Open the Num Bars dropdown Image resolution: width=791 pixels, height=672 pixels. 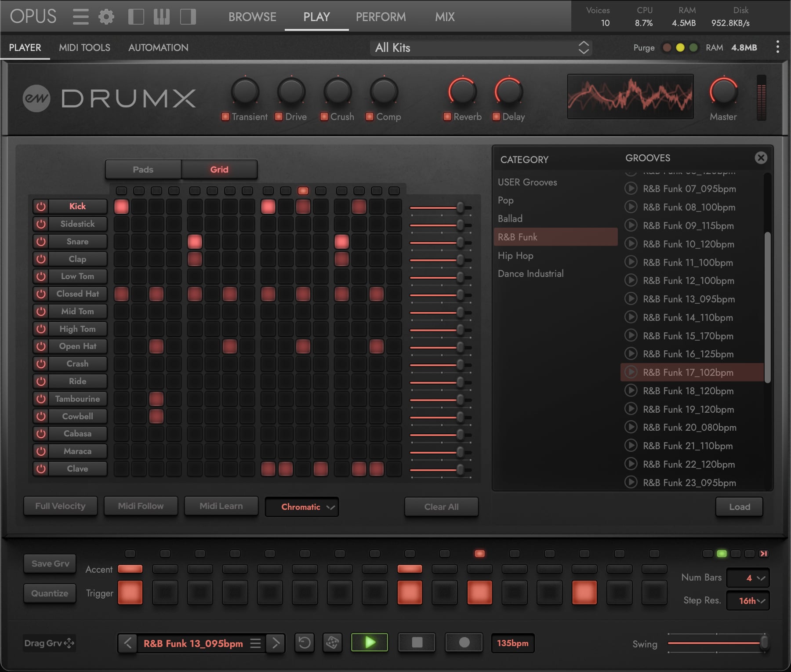[x=748, y=578]
